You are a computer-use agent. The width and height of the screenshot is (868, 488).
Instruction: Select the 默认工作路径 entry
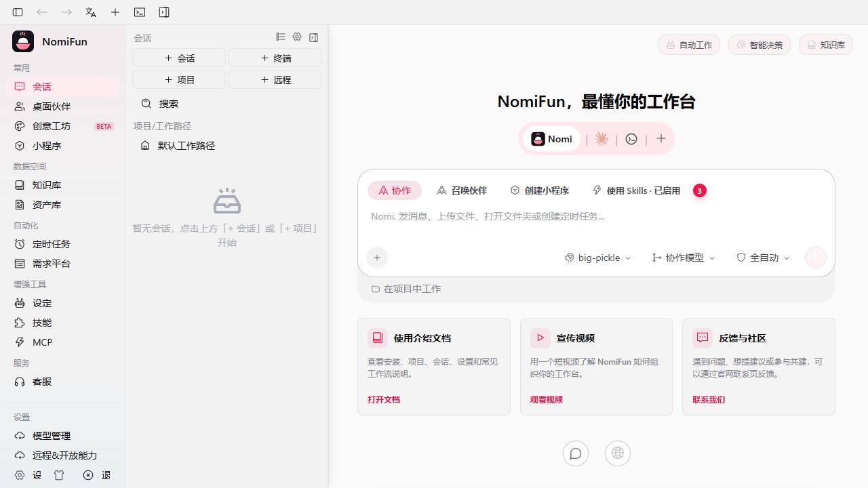227,146
